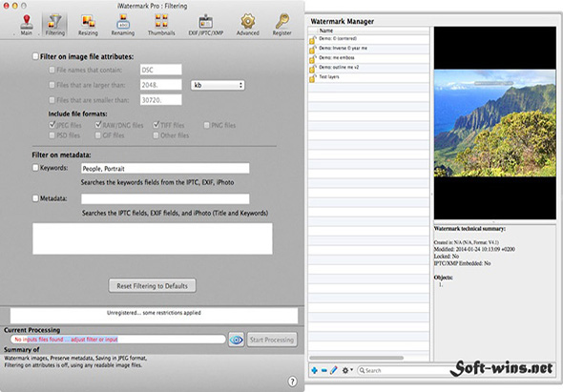Open the Resizing settings icon

[x=88, y=25]
